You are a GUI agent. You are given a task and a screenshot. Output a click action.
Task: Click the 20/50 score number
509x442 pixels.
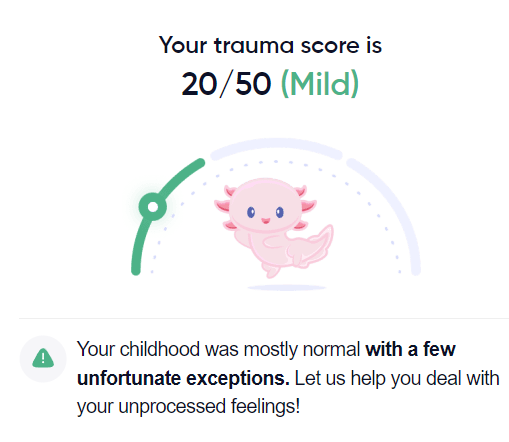point(226,84)
